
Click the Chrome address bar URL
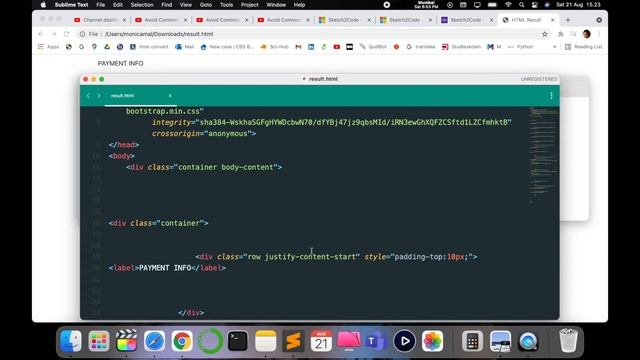coord(159,34)
